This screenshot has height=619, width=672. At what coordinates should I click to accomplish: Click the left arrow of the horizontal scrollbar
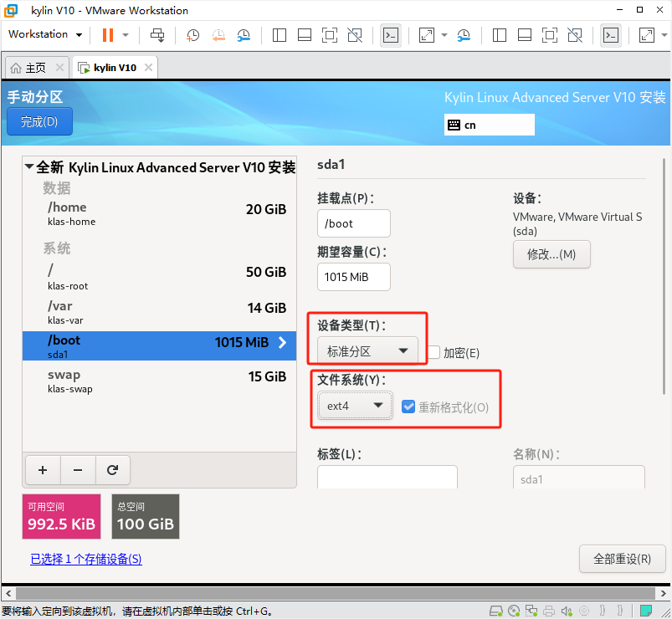tap(8, 594)
